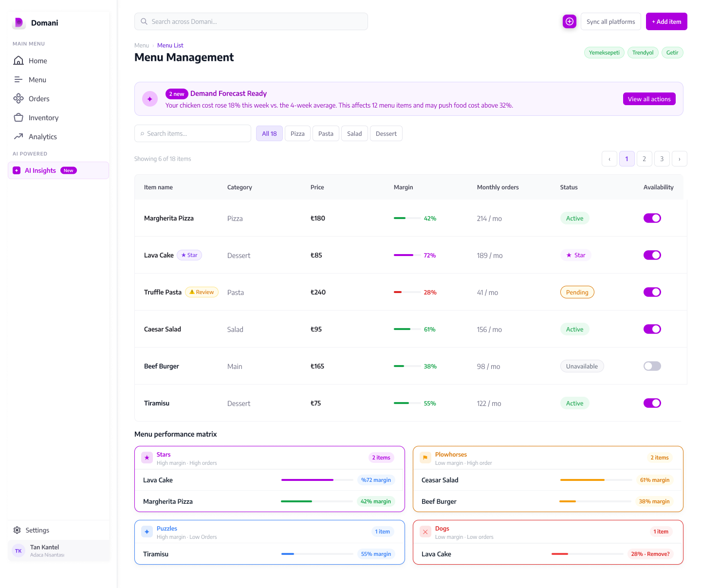
Task: Toggle availability for Tiramisu row
Action: [x=652, y=403]
